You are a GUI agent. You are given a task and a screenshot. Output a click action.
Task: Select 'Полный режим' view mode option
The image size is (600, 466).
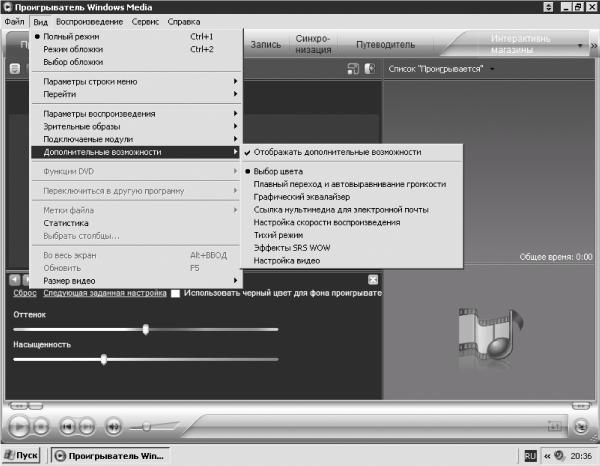click(70, 36)
